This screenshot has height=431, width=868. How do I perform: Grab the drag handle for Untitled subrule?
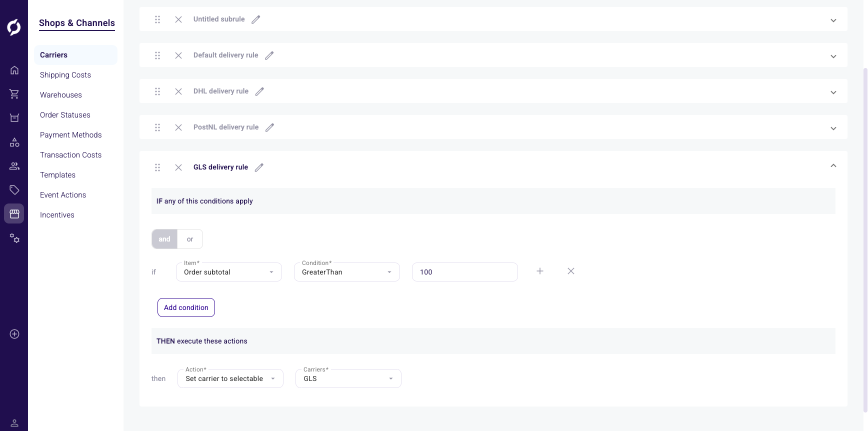157,19
